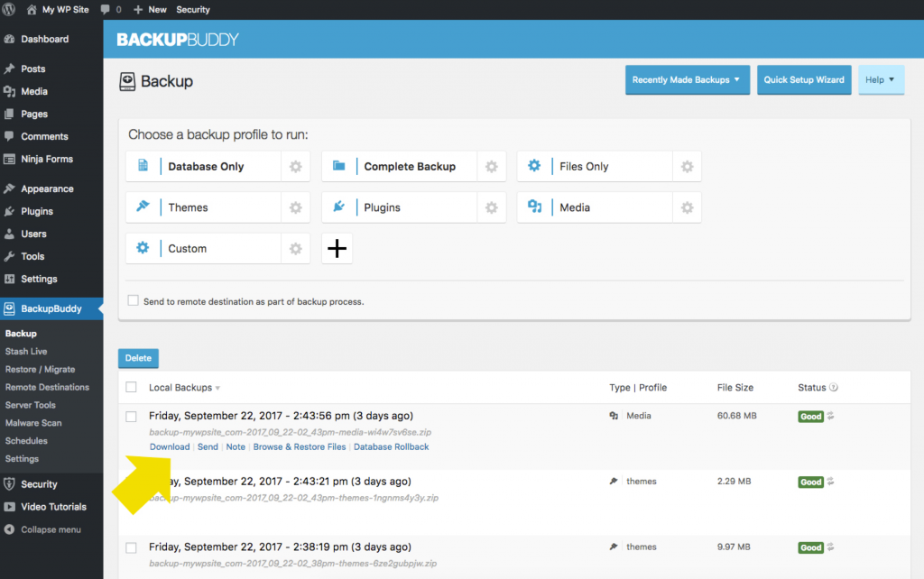Open settings gear for Plugins profile
This screenshot has width=924, height=579.
[x=492, y=208]
